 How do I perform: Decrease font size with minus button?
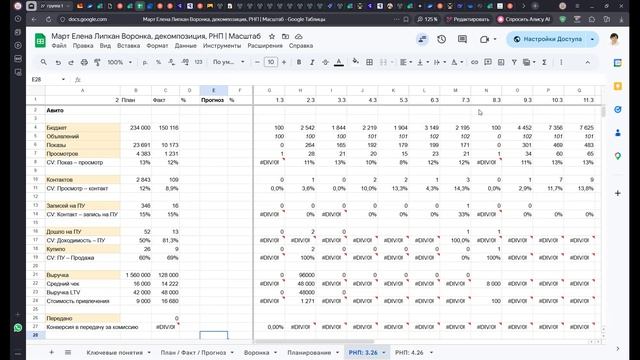pyautogui.click(x=257, y=62)
